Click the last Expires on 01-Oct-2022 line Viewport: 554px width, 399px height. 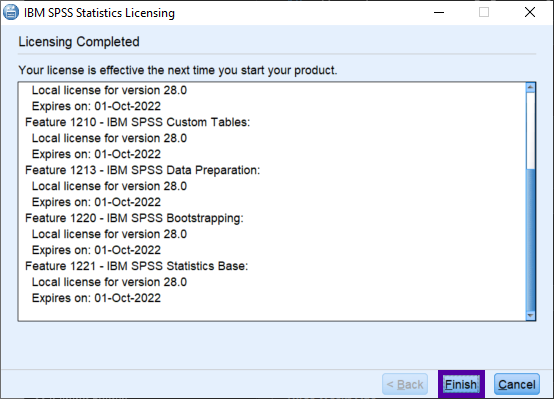tap(96, 298)
